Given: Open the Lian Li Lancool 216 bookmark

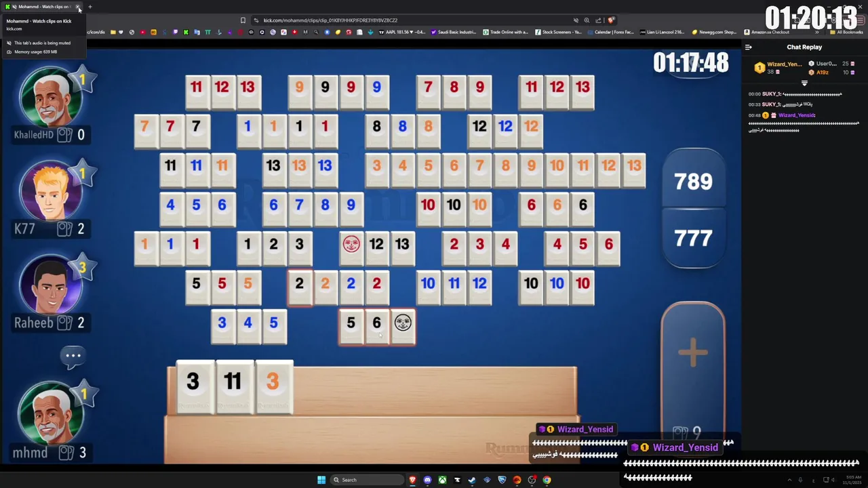Looking at the screenshot, I should 661,32.
